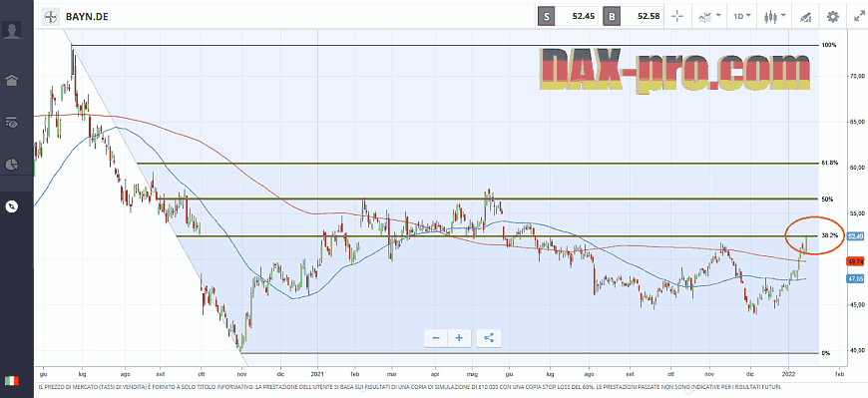Image resolution: width=868 pixels, height=398 pixels.
Task: Click the blue moving average tag 47,85
Action: [x=855, y=278]
